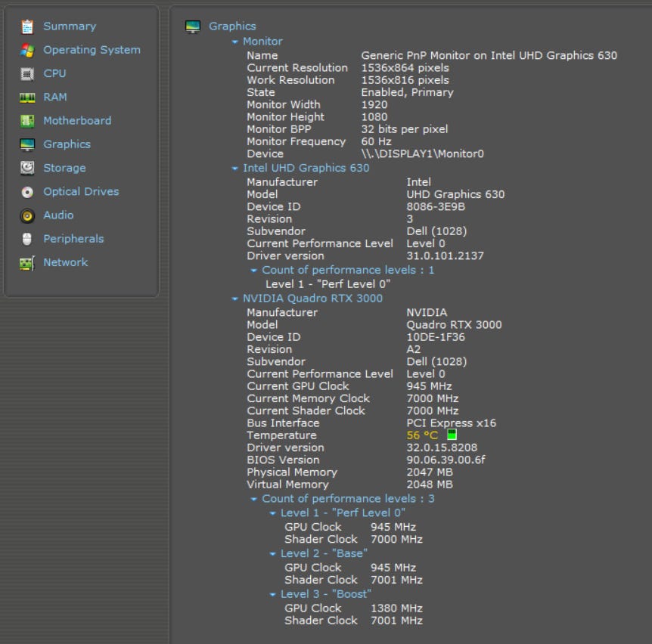Open the Motherboard icon in sidebar
The width and height of the screenshot is (652, 644).
(27, 121)
